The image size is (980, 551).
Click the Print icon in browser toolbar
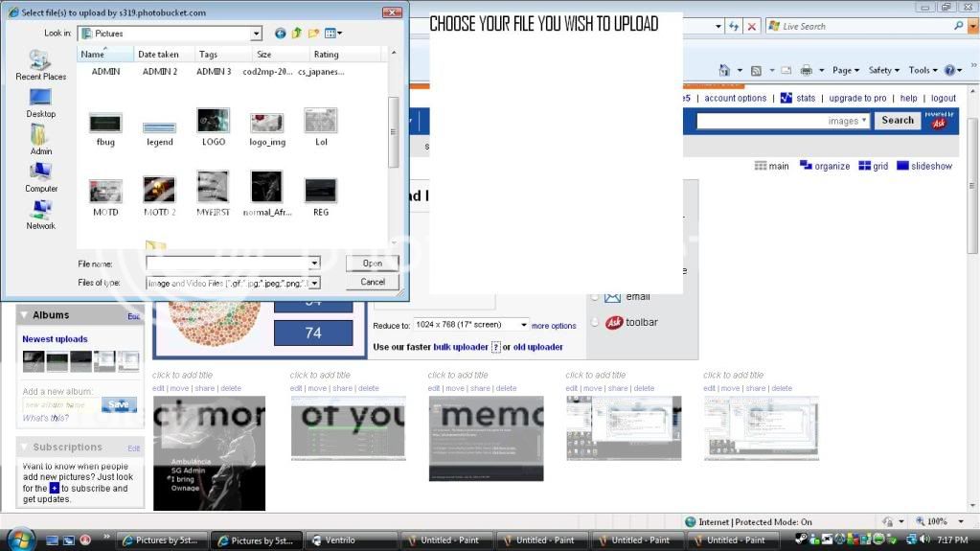tap(807, 70)
